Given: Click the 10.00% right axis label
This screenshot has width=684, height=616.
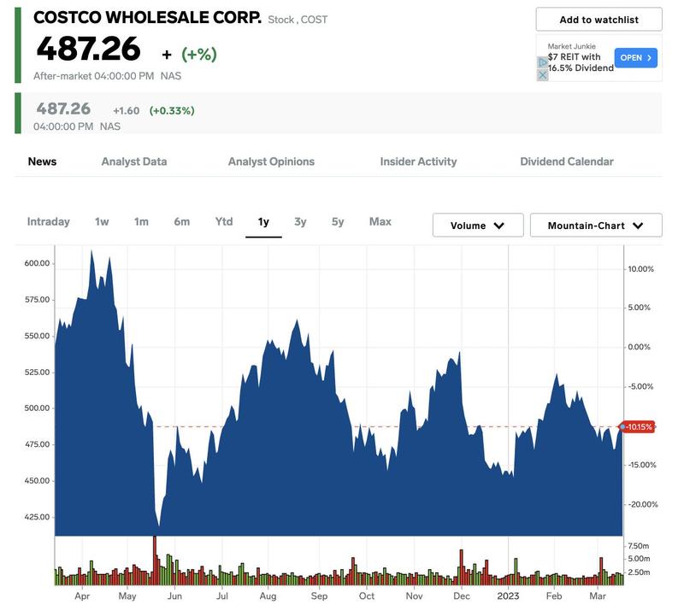Looking at the screenshot, I should [640, 269].
